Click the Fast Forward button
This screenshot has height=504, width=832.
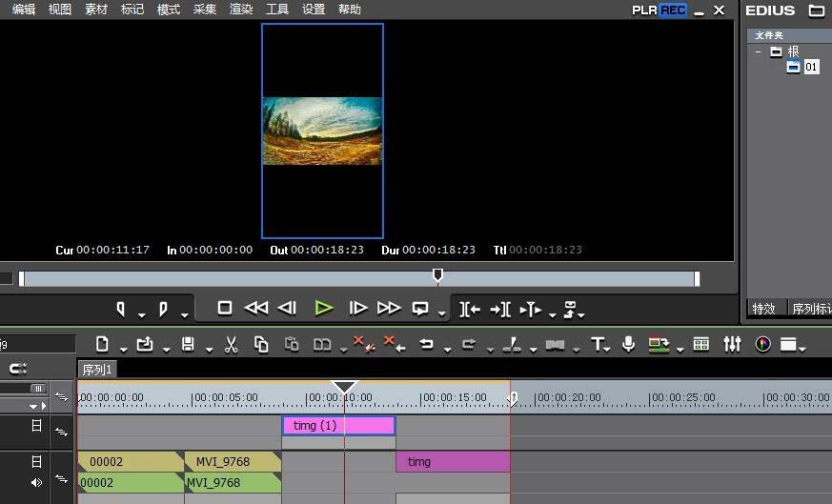(389, 309)
